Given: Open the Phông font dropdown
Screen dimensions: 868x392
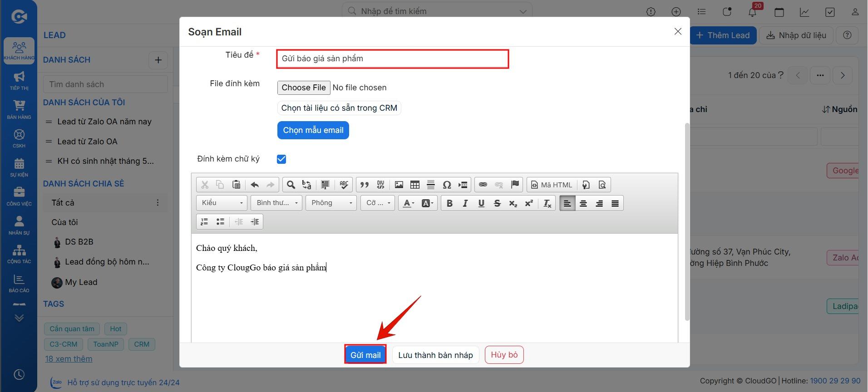Looking at the screenshot, I should (x=331, y=203).
